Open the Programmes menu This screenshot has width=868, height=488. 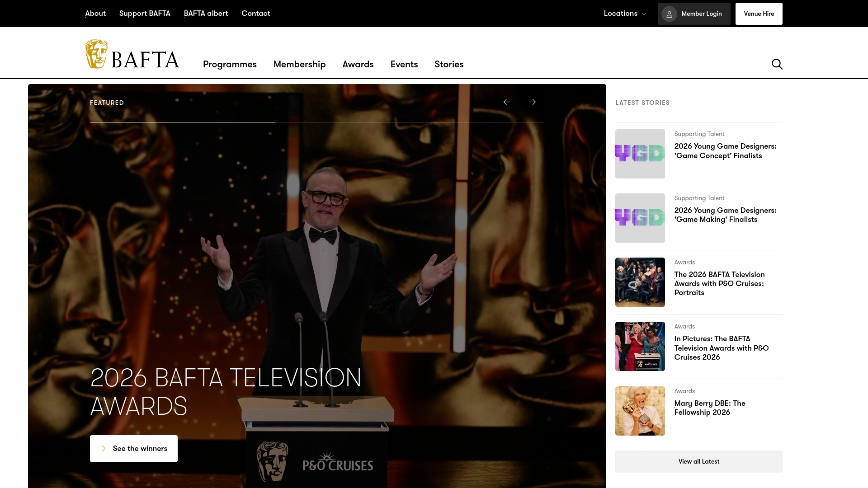click(230, 64)
